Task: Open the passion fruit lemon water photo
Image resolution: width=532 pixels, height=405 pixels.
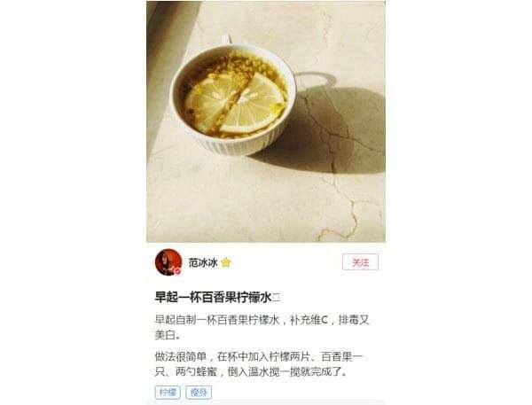Action: (x=266, y=121)
